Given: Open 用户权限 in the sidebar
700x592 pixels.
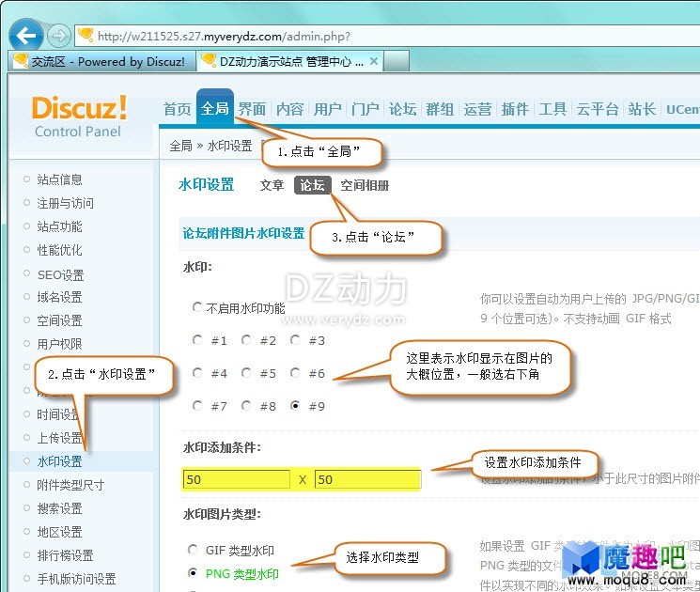Looking at the screenshot, I should (59, 344).
